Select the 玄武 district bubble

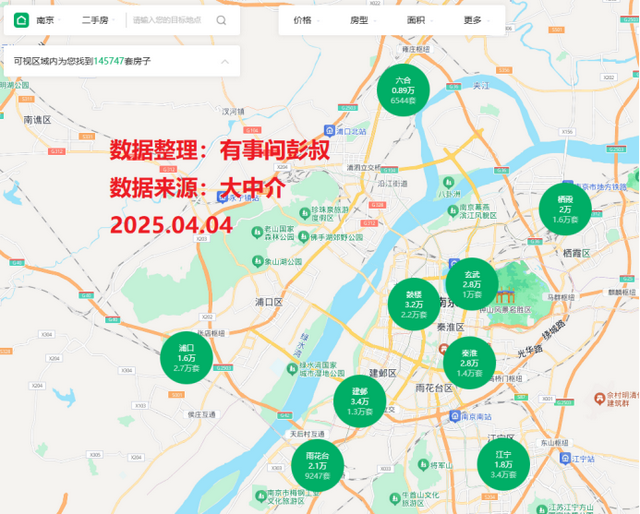click(x=472, y=284)
